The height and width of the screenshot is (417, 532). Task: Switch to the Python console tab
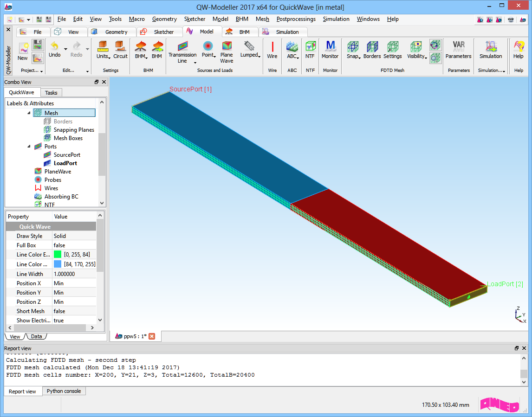click(x=64, y=391)
